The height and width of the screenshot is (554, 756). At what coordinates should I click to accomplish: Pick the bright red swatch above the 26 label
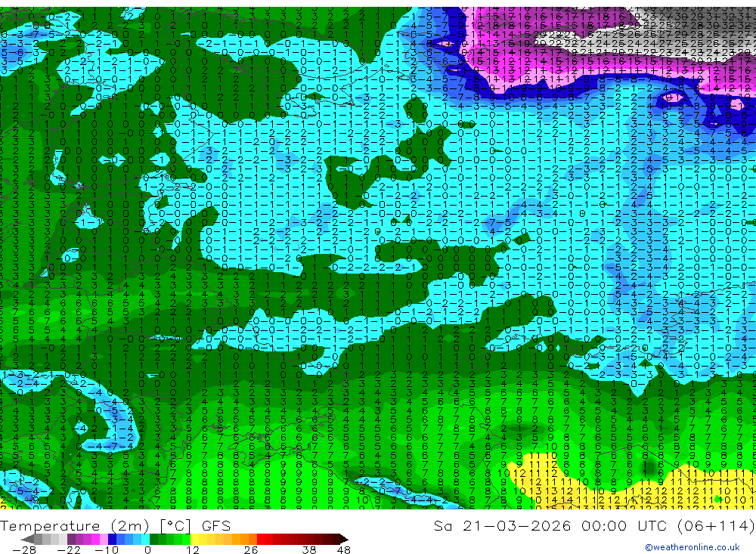pyautogui.click(x=261, y=539)
